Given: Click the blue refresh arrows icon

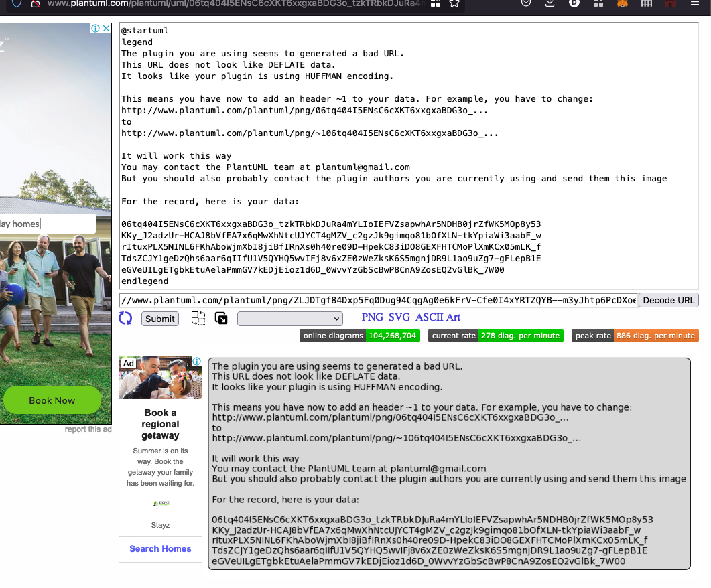Looking at the screenshot, I should [125, 319].
